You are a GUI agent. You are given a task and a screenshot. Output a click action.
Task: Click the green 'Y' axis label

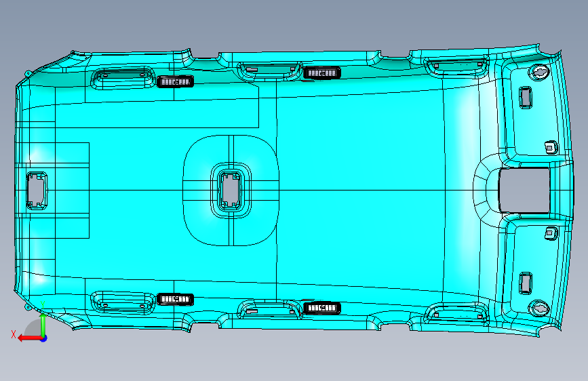(43, 305)
